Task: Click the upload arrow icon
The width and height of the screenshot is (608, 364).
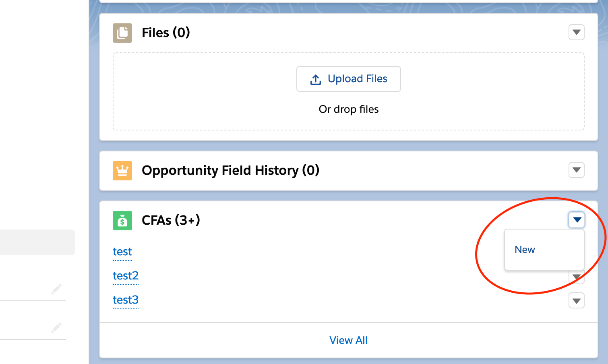Action: tap(316, 79)
